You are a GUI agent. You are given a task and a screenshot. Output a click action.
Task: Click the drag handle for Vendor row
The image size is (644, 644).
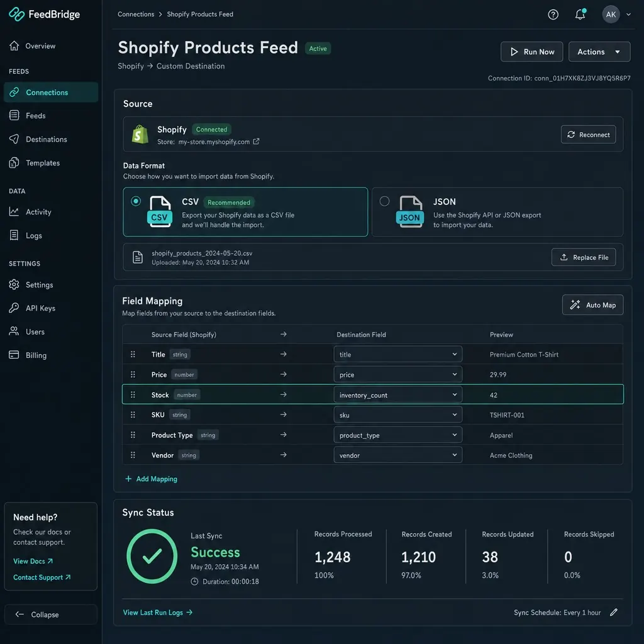click(x=133, y=455)
